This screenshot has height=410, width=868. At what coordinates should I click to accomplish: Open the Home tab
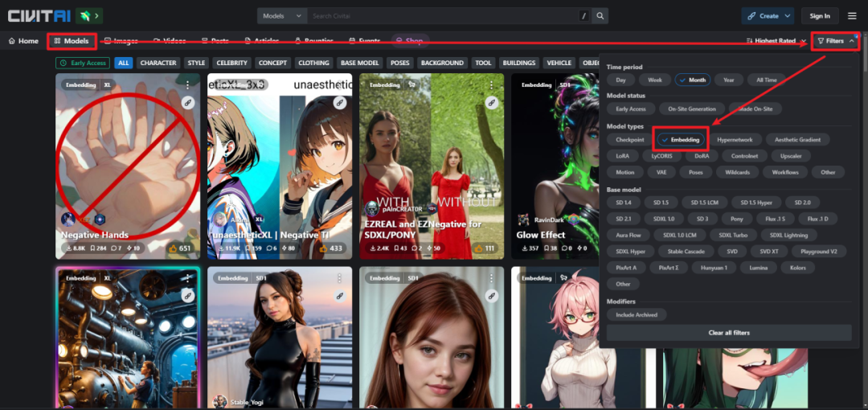coord(24,41)
